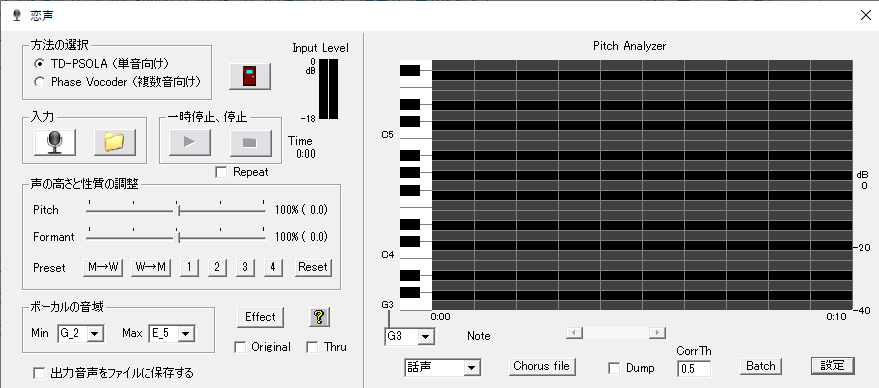Click the scrollbar left arrow under the analyzer

pyautogui.click(x=574, y=333)
